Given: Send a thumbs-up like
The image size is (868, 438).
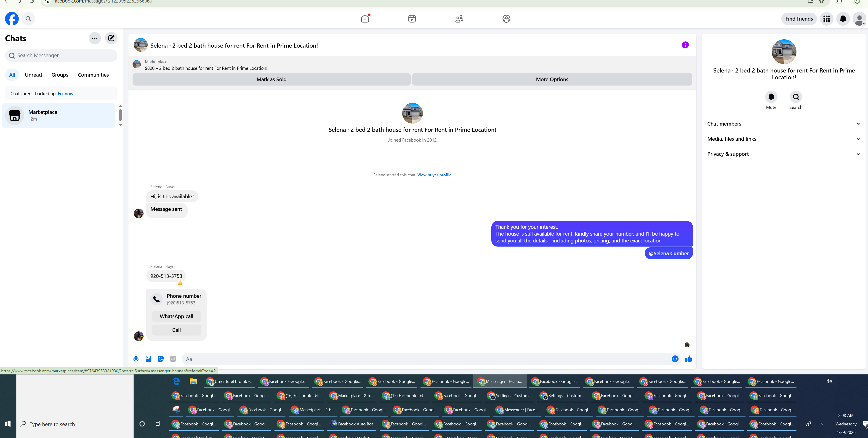Looking at the screenshot, I should click(689, 359).
